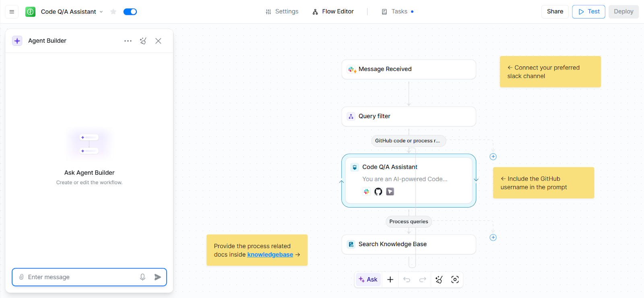This screenshot has width=644, height=298.
Task: Click the Ask button in bottom toolbar
Action: click(x=368, y=280)
